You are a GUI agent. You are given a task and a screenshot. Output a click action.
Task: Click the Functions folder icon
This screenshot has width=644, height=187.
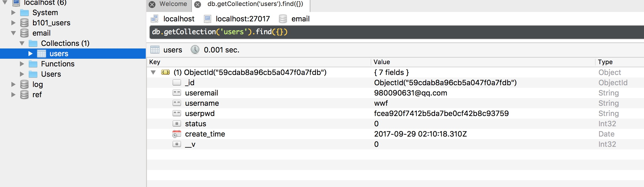(33, 64)
